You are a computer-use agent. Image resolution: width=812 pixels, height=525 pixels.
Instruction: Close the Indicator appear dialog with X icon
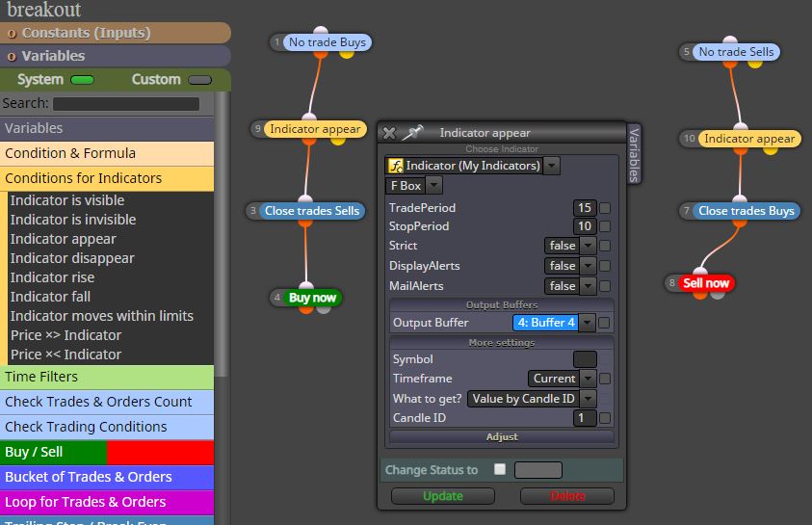pos(389,134)
